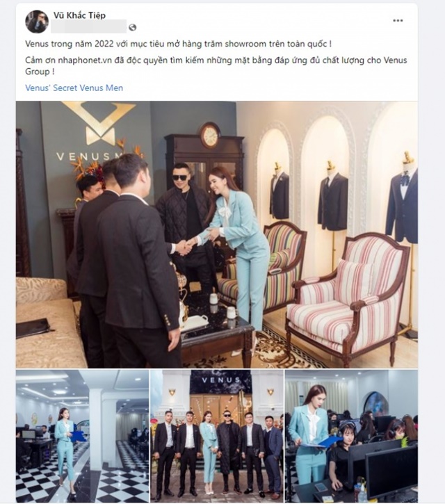
Task: Click the computer monitor in the office thumbnail
Action: tap(391, 471)
